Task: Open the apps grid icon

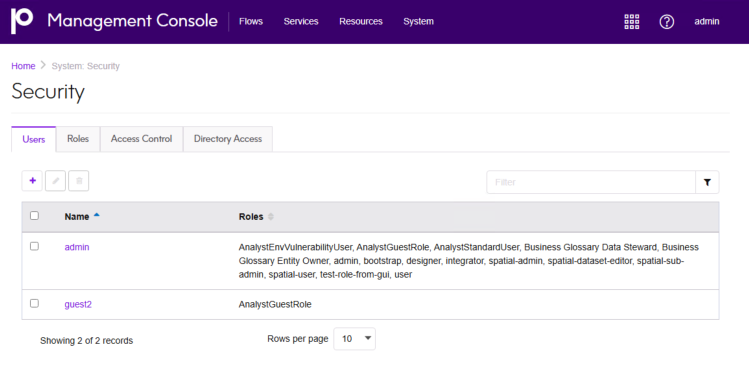Action: [x=631, y=22]
